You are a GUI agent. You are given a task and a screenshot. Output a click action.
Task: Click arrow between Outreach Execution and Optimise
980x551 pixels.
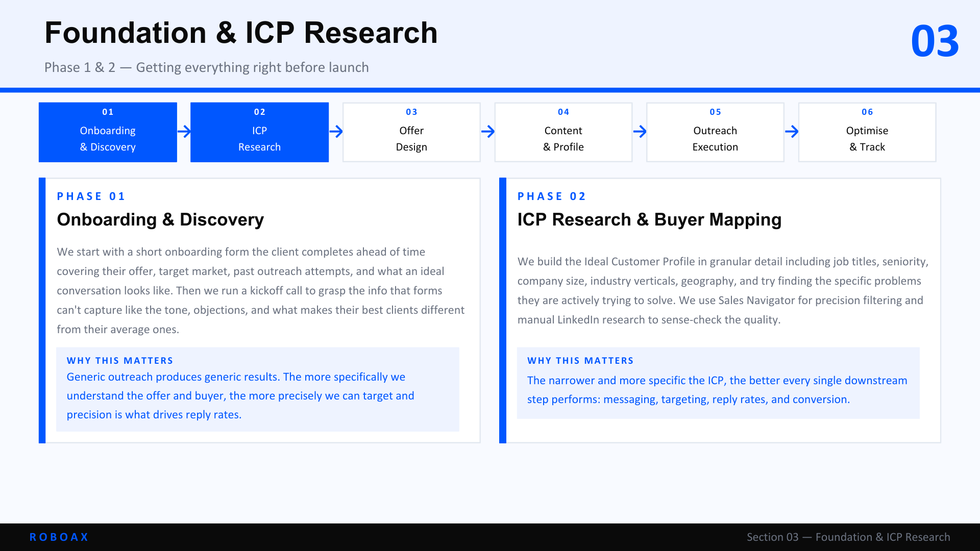point(791,132)
